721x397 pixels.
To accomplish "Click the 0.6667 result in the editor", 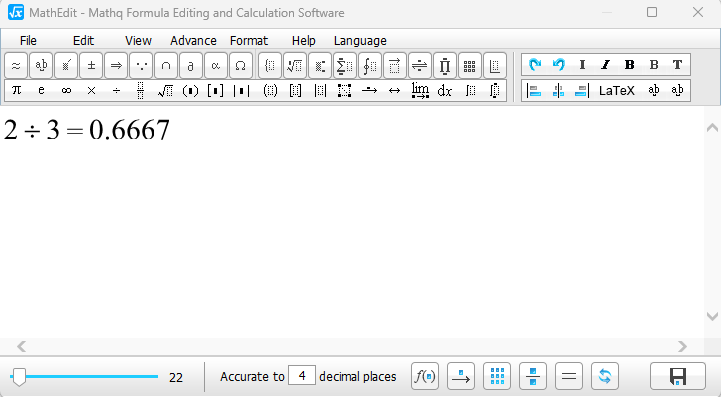I will [129, 130].
